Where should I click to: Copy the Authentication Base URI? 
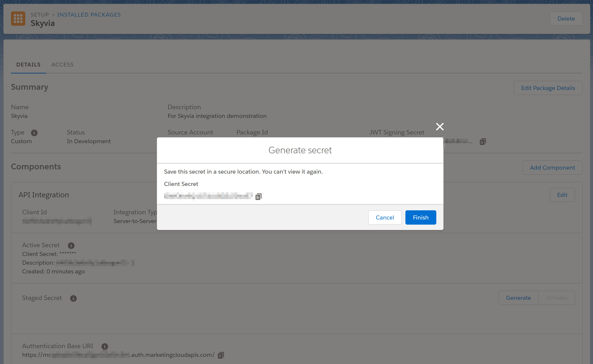tap(221, 355)
